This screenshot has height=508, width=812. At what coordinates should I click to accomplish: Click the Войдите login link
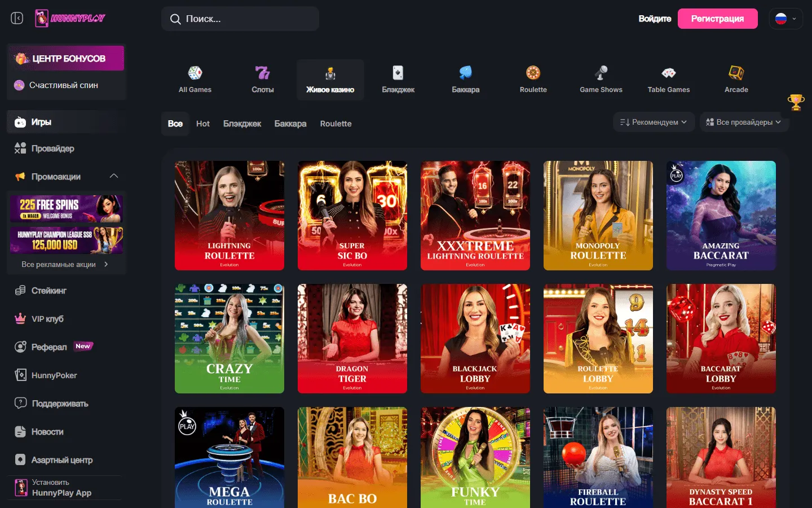(x=655, y=19)
